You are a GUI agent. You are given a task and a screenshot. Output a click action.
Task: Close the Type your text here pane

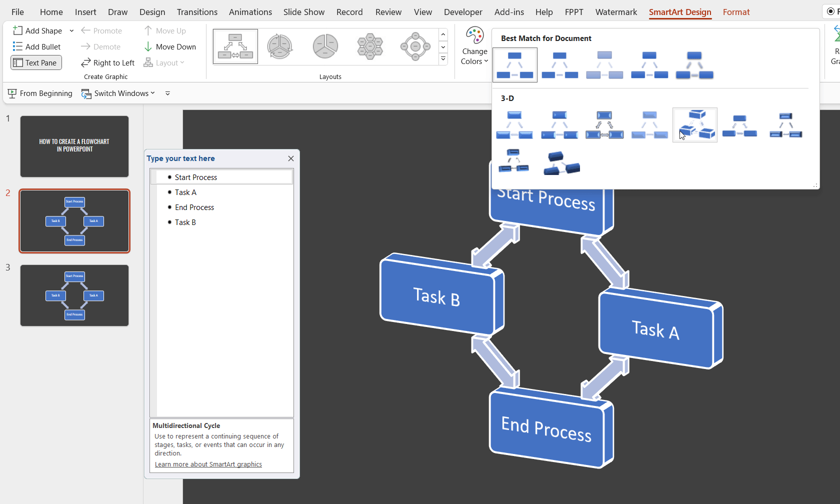[290, 158]
